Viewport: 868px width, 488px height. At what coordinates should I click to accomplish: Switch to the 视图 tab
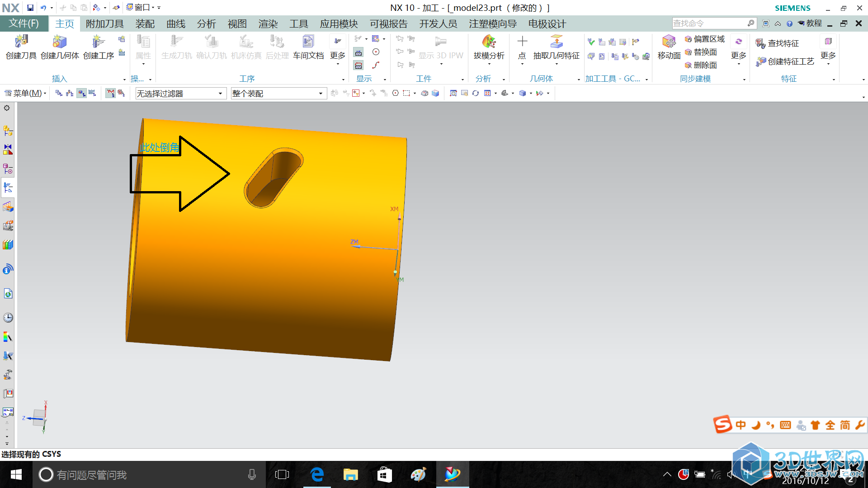237,24
